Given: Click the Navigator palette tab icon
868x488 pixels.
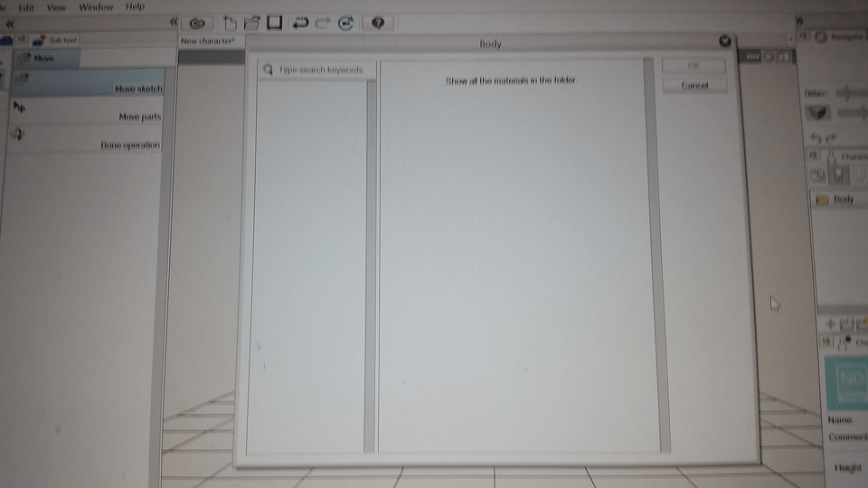Looking at the screenshot, I should pyautogui.click(x=821, y=37).
